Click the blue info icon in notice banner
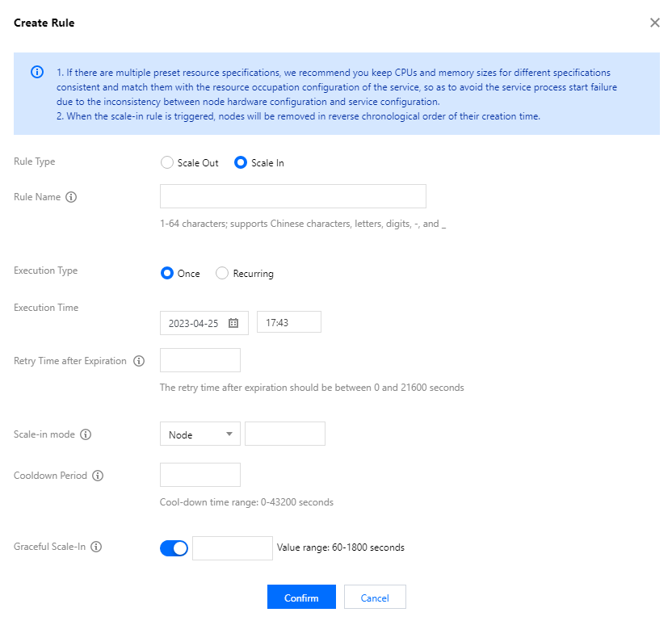Viewport: 672px width, 625px height. tap(37, 72)
